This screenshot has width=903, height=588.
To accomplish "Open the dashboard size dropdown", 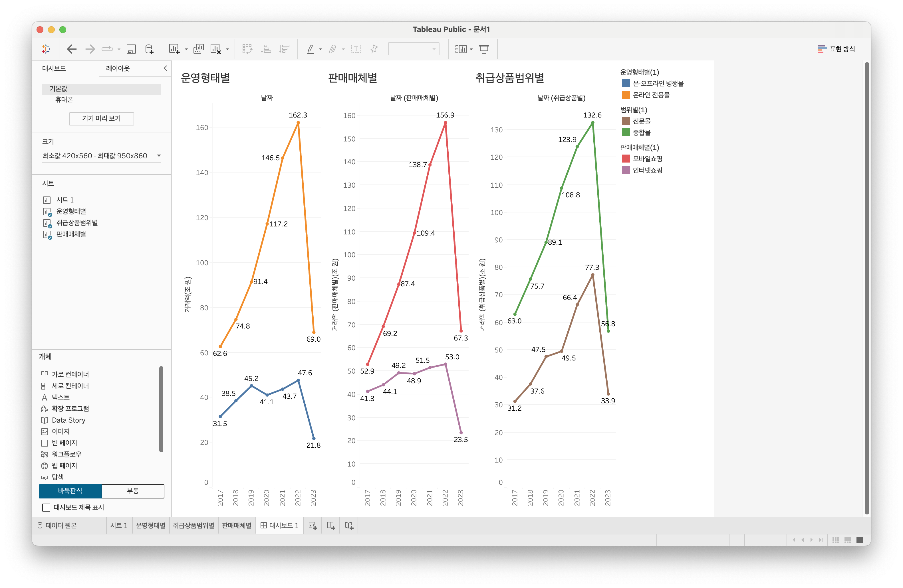I will pyautogui.click(x=159, y=156).
